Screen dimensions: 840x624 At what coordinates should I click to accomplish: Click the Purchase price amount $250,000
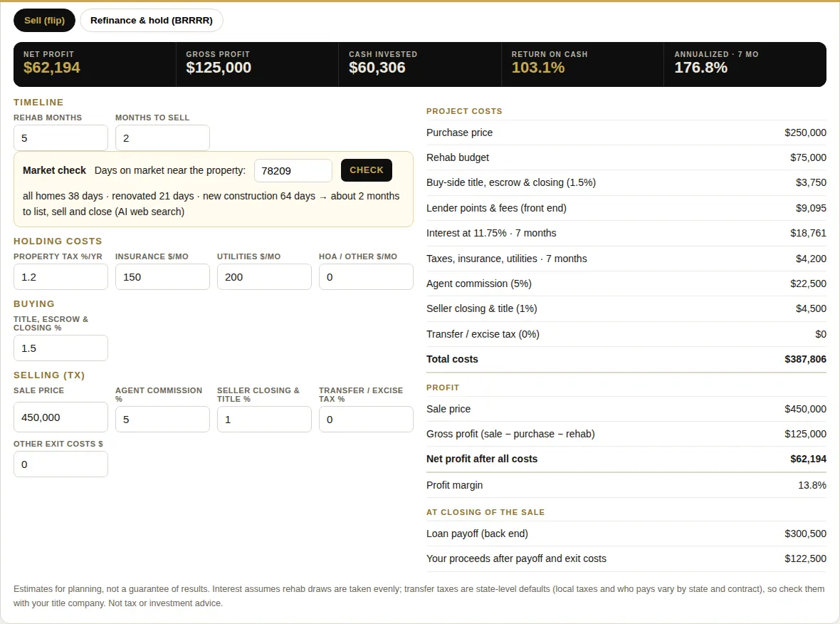pyautogui.click(x=805, y=132)
